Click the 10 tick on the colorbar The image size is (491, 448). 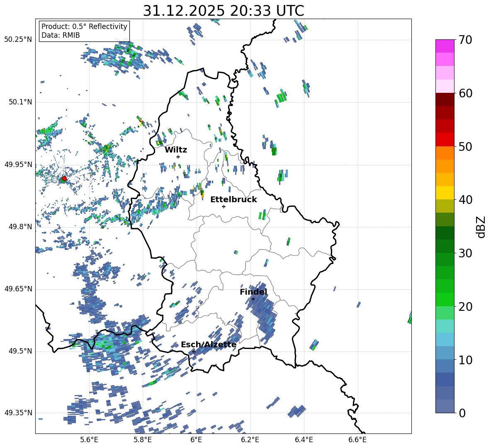click(x=465, y=360)
